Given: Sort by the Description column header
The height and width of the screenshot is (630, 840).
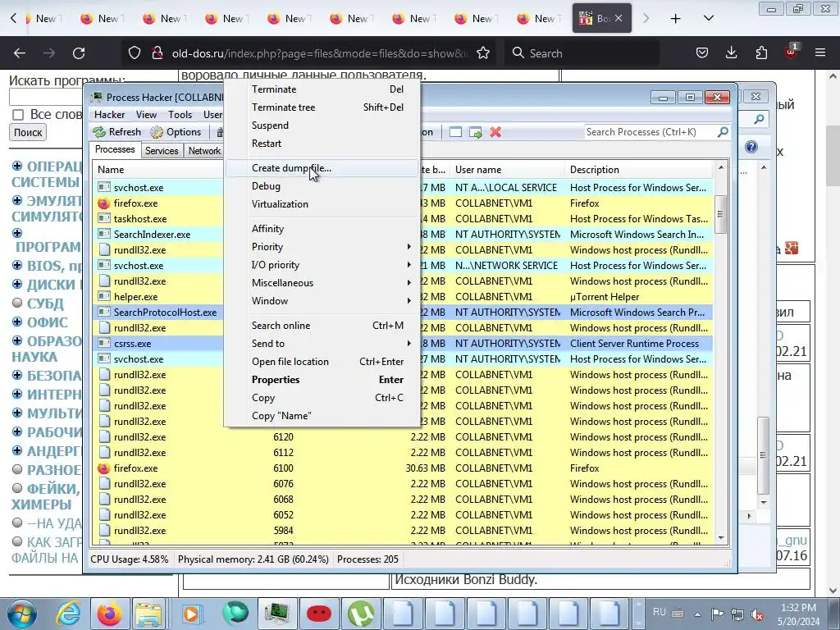Looking at the screenshot, I should click(638, 170).
